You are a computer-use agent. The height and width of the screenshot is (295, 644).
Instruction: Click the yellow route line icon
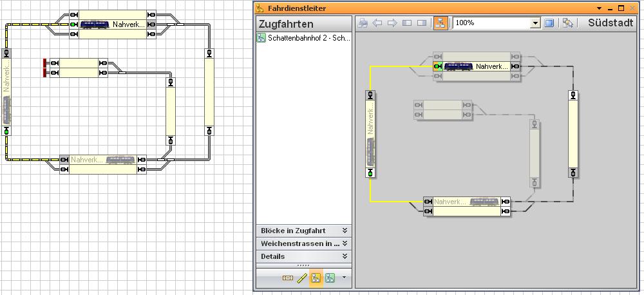302,278
